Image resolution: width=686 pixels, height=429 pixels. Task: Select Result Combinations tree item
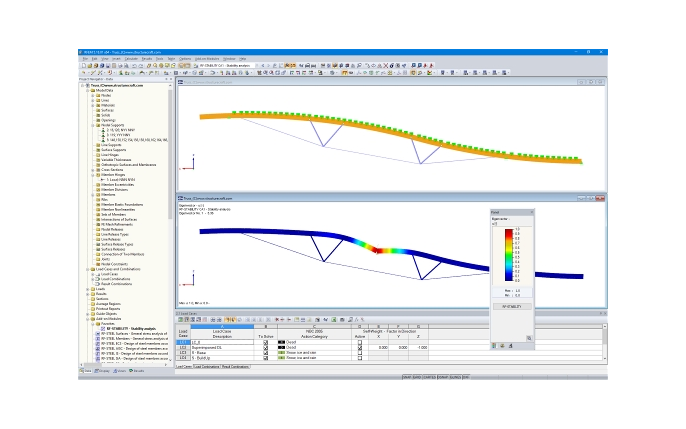116,284
